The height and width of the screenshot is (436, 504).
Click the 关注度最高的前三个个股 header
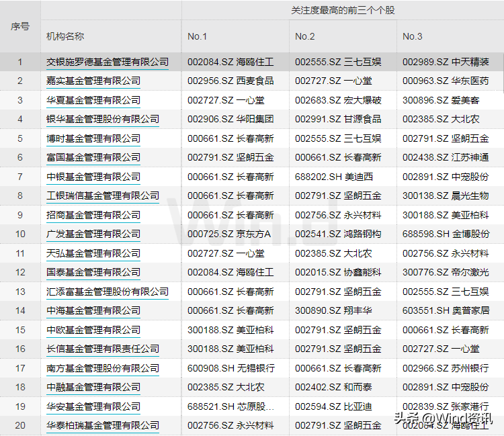coord(343,10)
